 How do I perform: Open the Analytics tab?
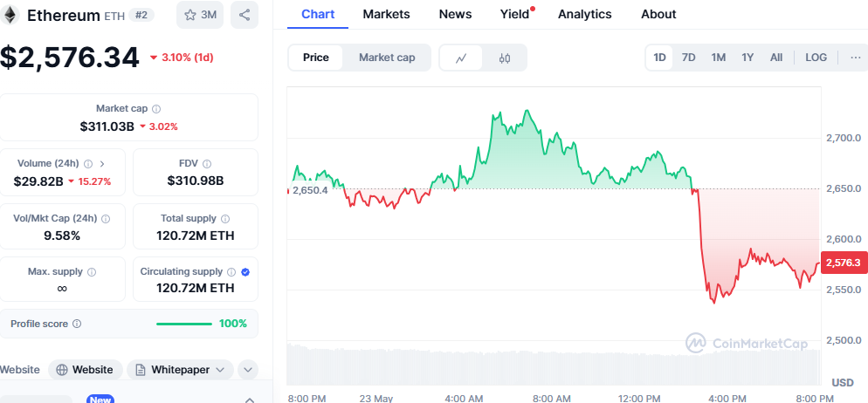(x=584, y=14)
